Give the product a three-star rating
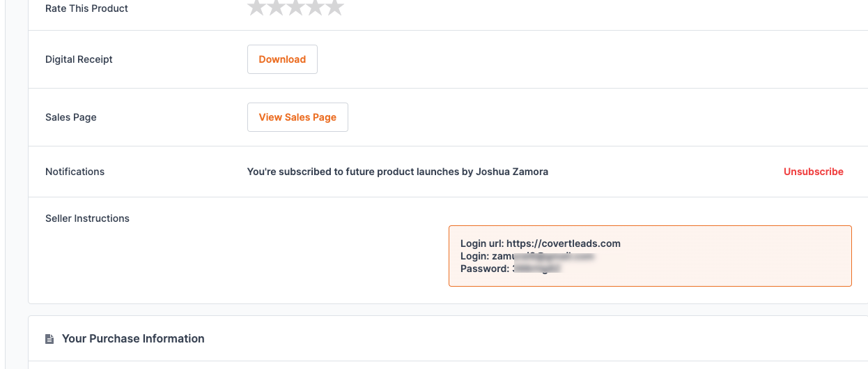Screen dimensions: 868x369 click(x=295, y=7)
